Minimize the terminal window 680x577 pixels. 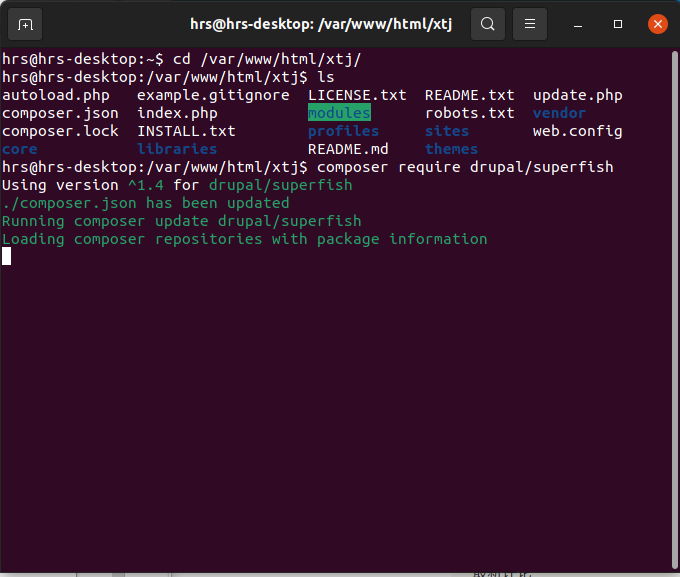578,24
